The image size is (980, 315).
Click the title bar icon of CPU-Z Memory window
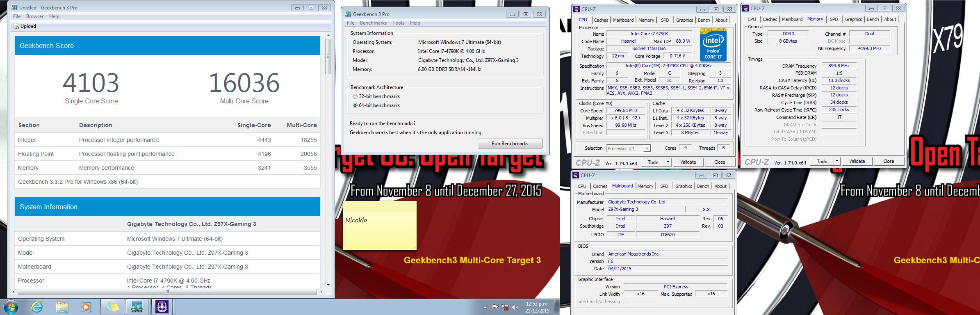(x=745, y=8)
